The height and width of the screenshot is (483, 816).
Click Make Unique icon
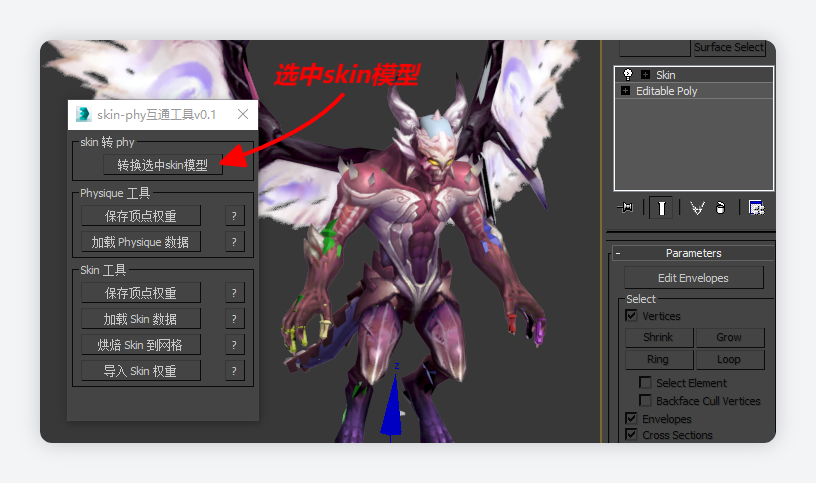697,208
